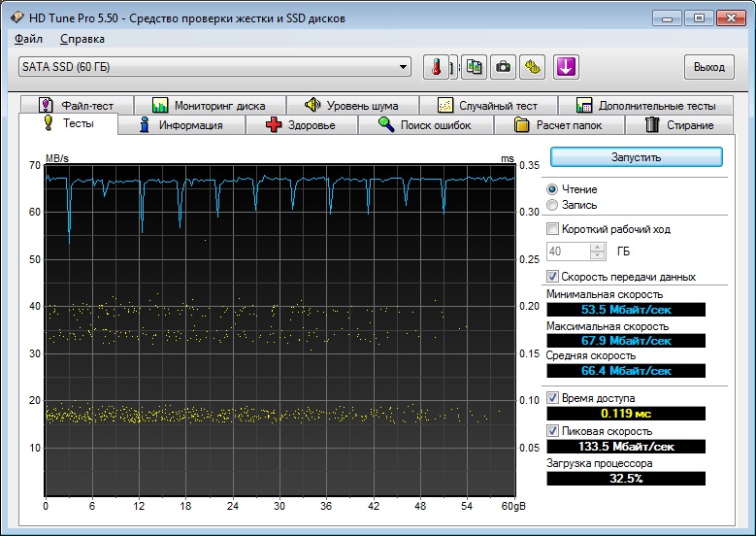Open the Здоровье tab with red cross

pyautogui.click(x=302, y=125)
